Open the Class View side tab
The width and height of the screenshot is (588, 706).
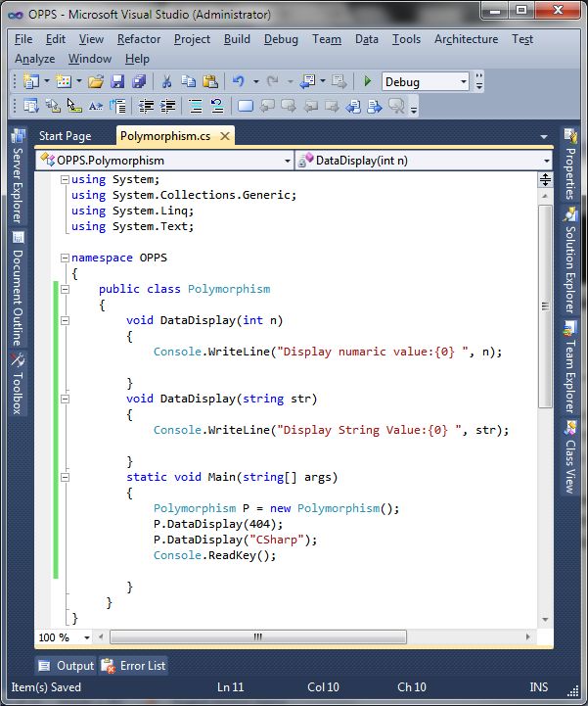coord(570,457)
